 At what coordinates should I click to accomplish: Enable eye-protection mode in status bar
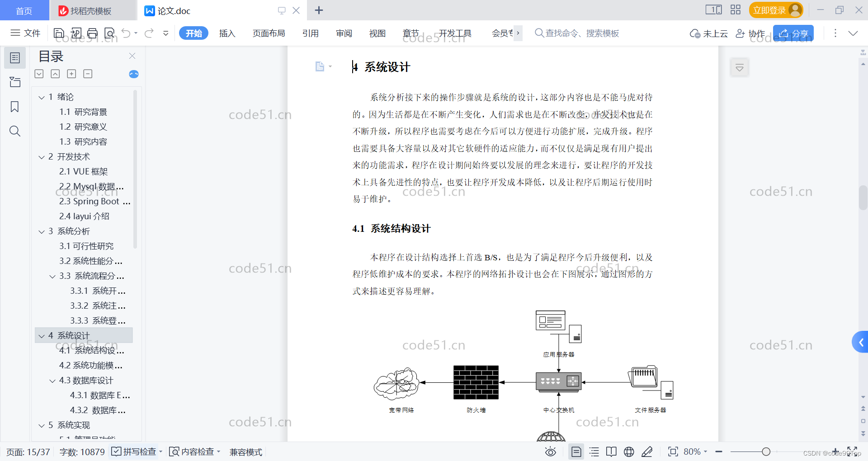551,452
